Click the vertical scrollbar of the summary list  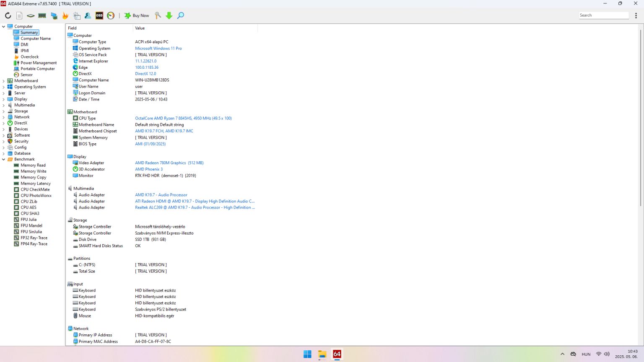click(641, 117)
